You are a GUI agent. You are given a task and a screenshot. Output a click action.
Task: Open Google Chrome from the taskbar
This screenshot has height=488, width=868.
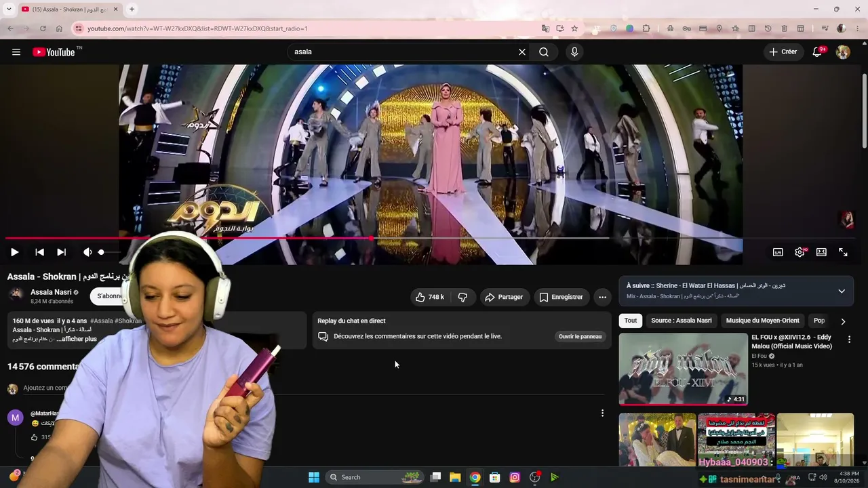click(475, 477)
